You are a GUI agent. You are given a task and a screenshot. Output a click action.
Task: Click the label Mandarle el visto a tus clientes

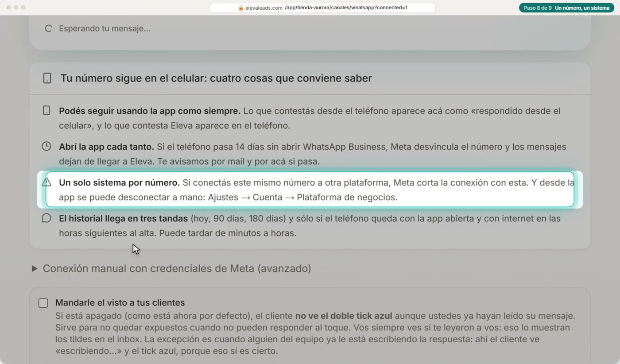[x=120, y=303]
